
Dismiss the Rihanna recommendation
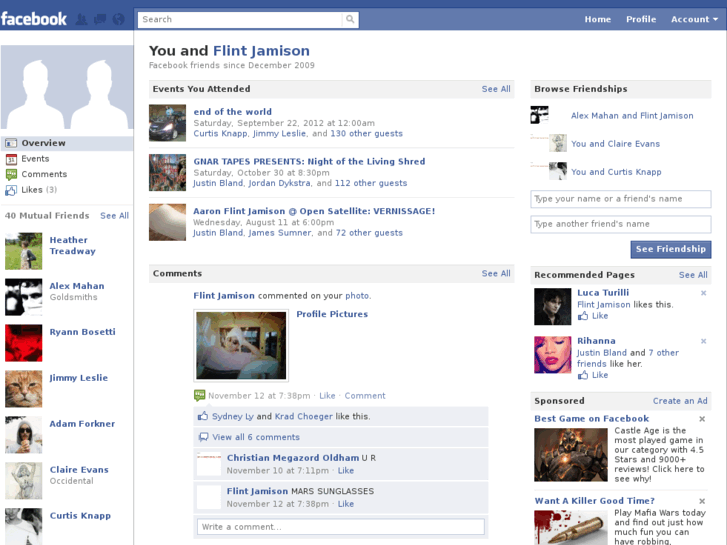coord(703,341)
